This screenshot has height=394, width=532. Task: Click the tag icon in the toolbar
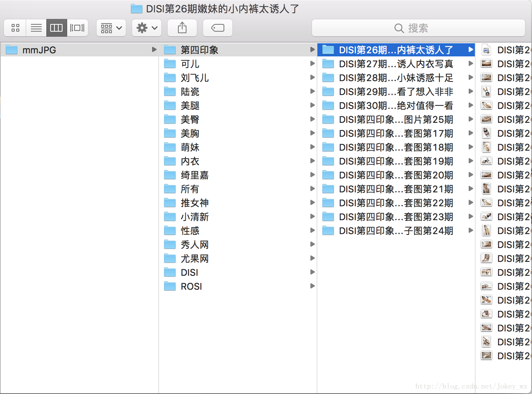click(x=217, y=27)
